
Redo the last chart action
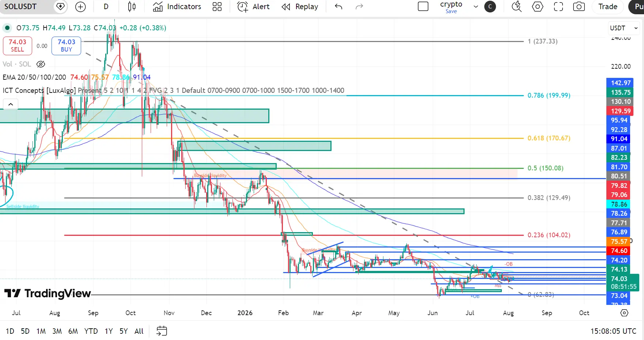point(359,7)
